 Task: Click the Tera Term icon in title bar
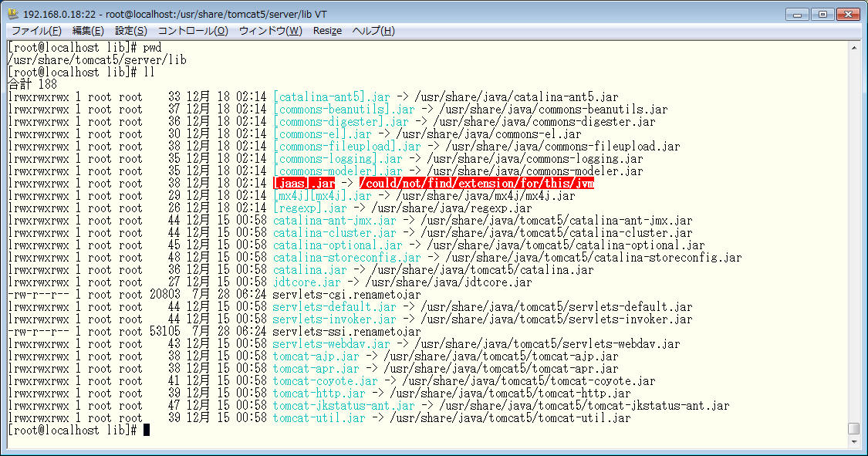click(x=13, y=14)
